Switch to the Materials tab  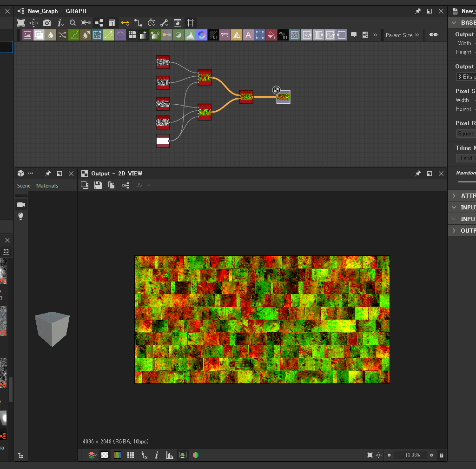click(46, 185)
